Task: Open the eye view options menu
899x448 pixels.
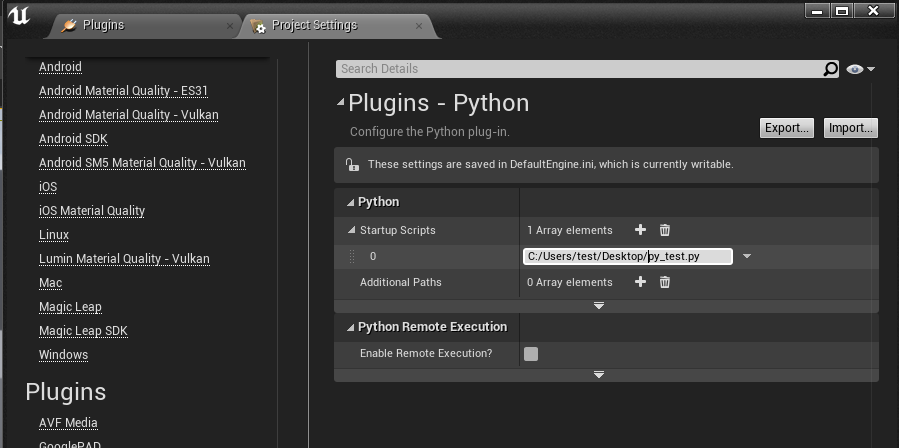Action: tap(861, 69)
